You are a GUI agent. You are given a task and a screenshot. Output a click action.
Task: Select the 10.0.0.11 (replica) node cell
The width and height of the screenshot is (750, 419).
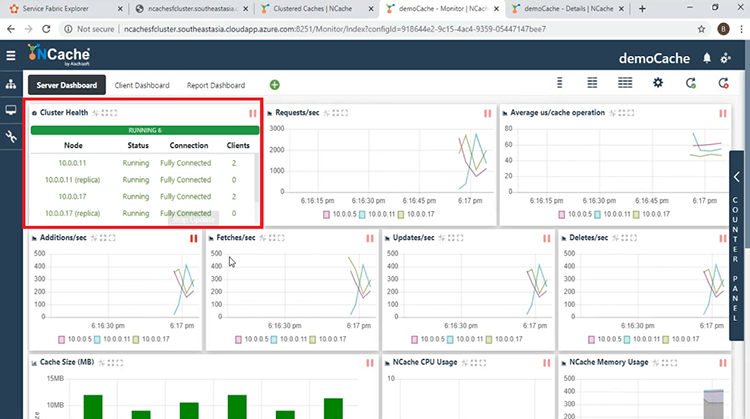click(x=72, y=180)
